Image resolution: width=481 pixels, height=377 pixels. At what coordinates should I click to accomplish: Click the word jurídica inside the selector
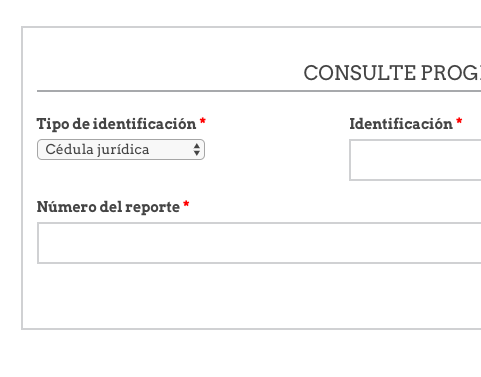tap(123, 150)
